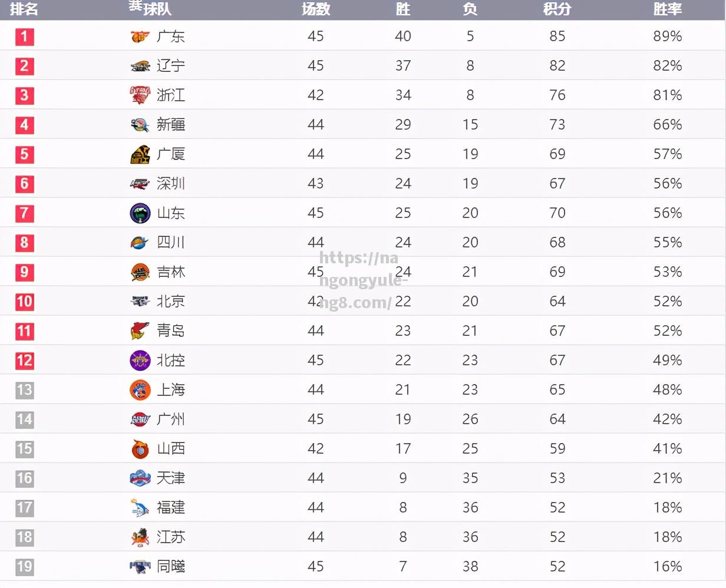
Task: Open the 青岛 team name link
Action: coord(171,331)
